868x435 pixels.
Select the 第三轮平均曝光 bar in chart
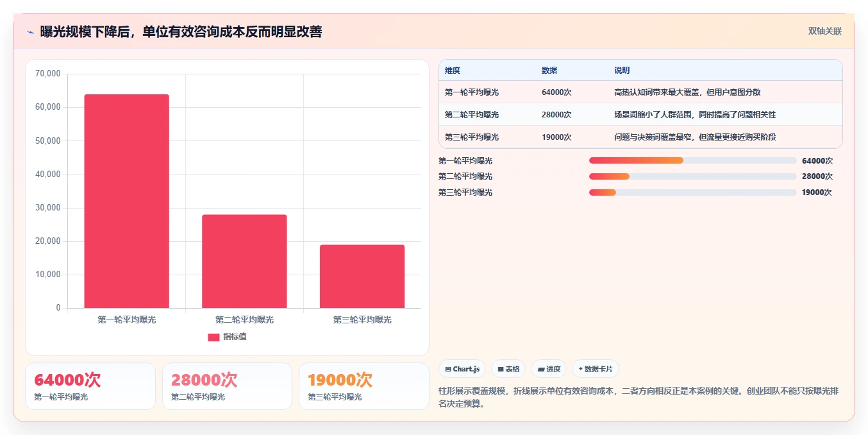362,277
